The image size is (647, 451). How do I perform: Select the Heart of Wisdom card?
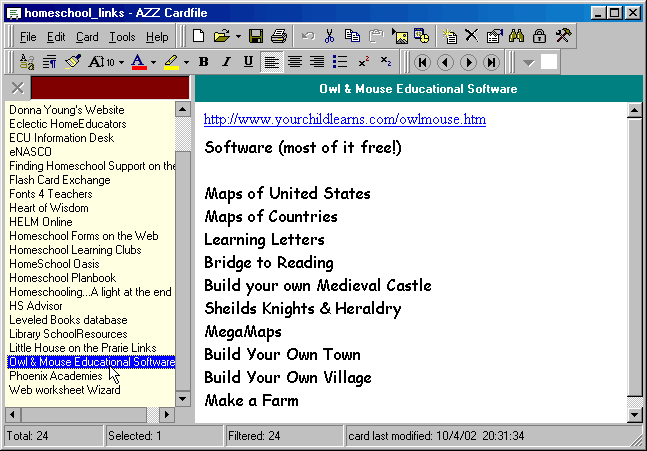coord(49,208)
